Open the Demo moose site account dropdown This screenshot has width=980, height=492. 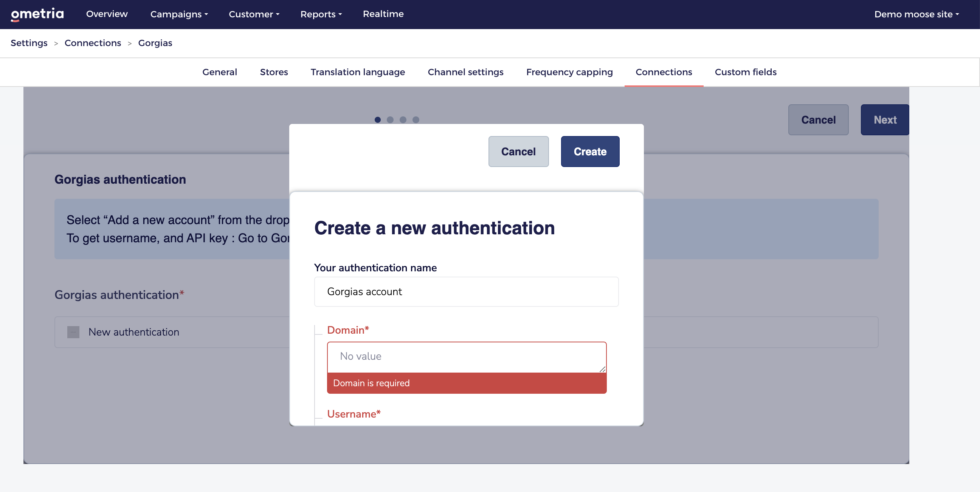click(x=916, y=14)
